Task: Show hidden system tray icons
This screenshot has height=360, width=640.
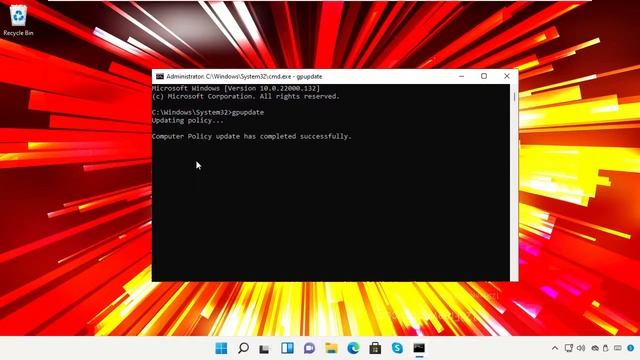Action: [555, 348]
